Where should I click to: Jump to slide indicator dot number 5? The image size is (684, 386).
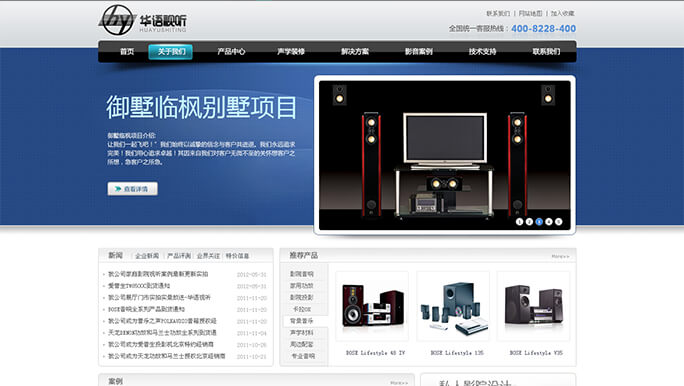559,222
